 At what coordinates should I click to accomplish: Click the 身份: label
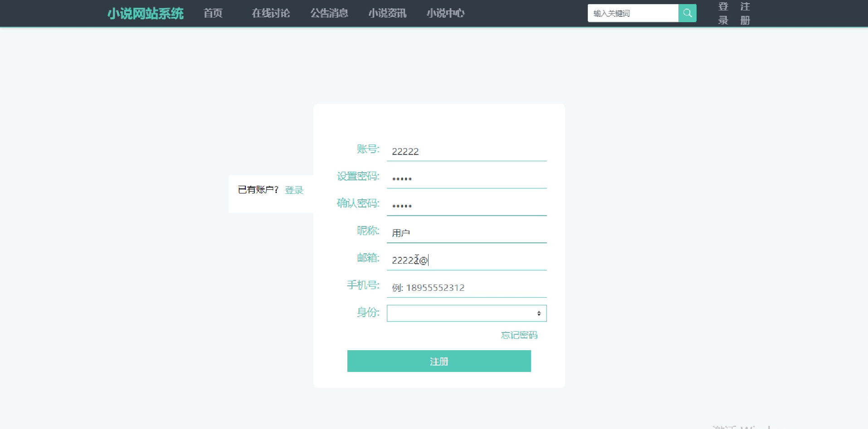368,312
